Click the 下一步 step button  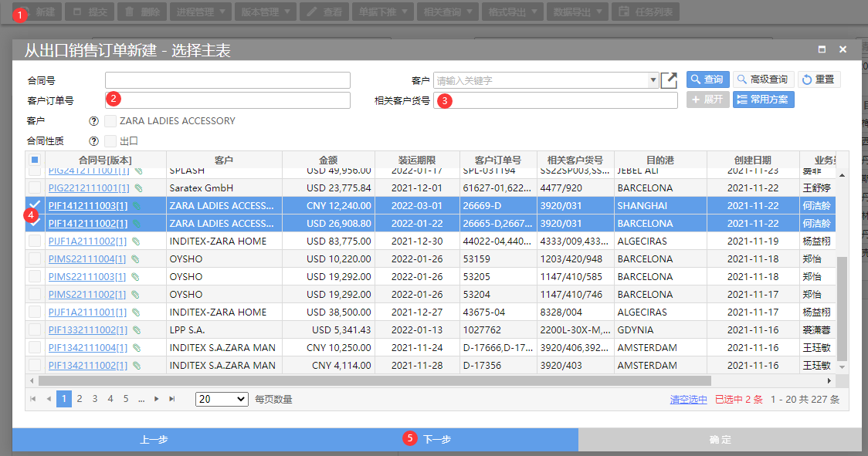point(436,439)
